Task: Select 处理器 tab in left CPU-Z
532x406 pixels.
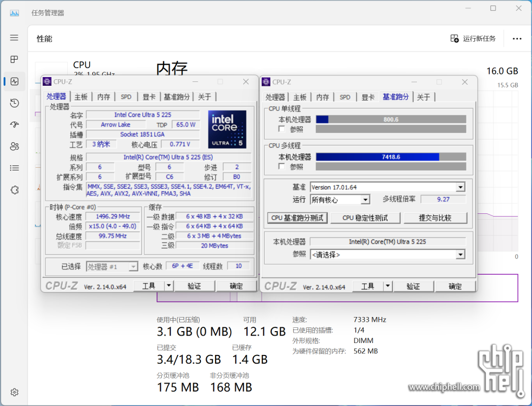Action: pos(56,97)
